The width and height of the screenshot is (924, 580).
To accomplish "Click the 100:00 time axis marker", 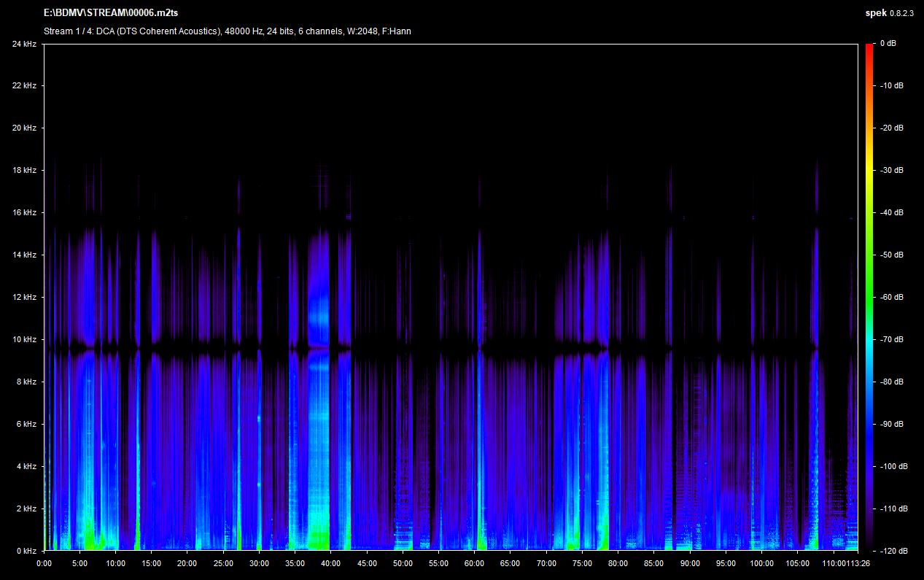I will 761,563.
